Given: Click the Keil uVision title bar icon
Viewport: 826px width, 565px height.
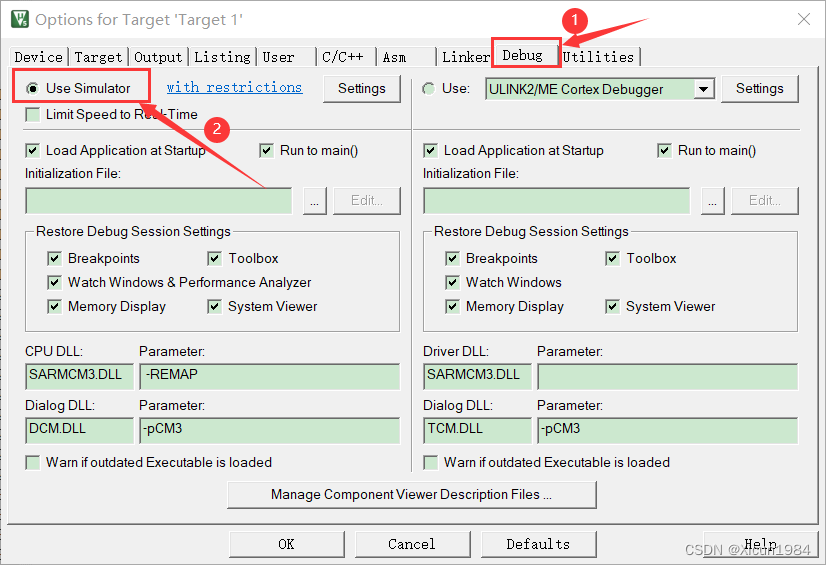Looking at the screenshot, I should 20,19.
